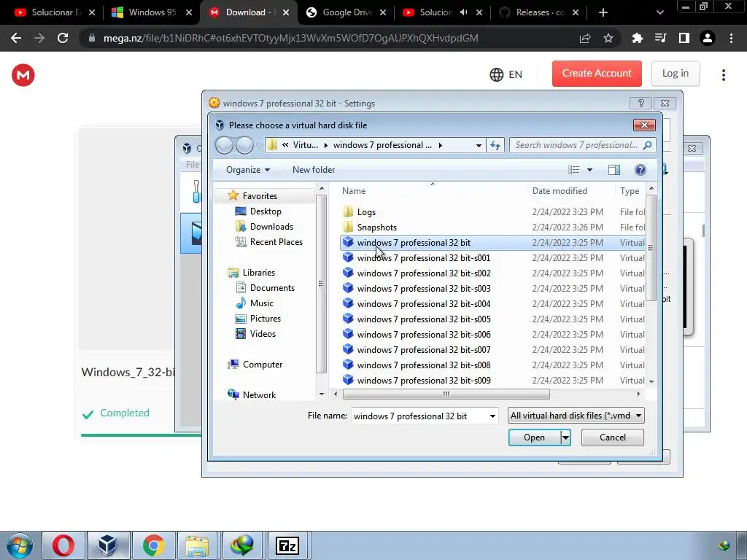Open Windows Start button

click(19, 545)
